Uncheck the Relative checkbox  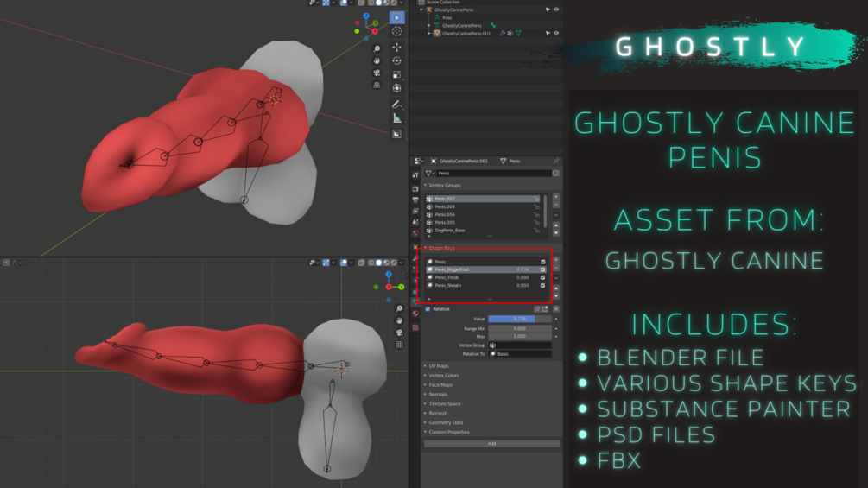pyautogui.click(x=428, y=309)
